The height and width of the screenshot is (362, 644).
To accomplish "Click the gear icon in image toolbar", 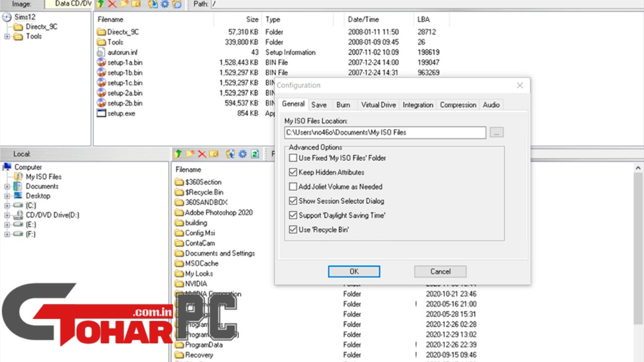I will pos(165,4).
